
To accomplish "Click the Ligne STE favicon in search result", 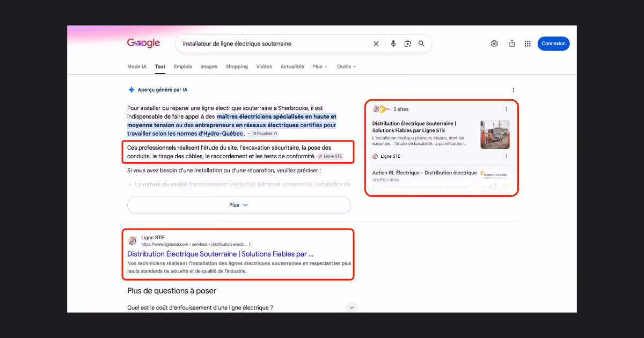I will coord(132,240).
